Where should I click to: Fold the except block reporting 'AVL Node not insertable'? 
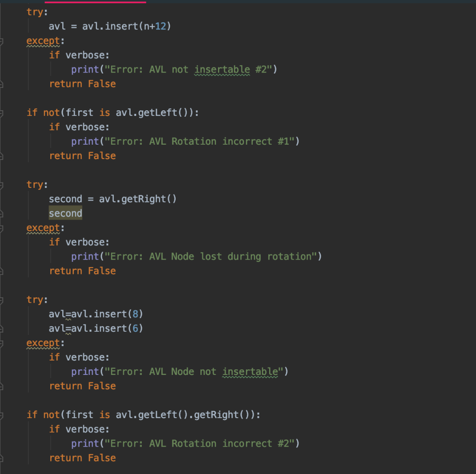coord(3,343)
